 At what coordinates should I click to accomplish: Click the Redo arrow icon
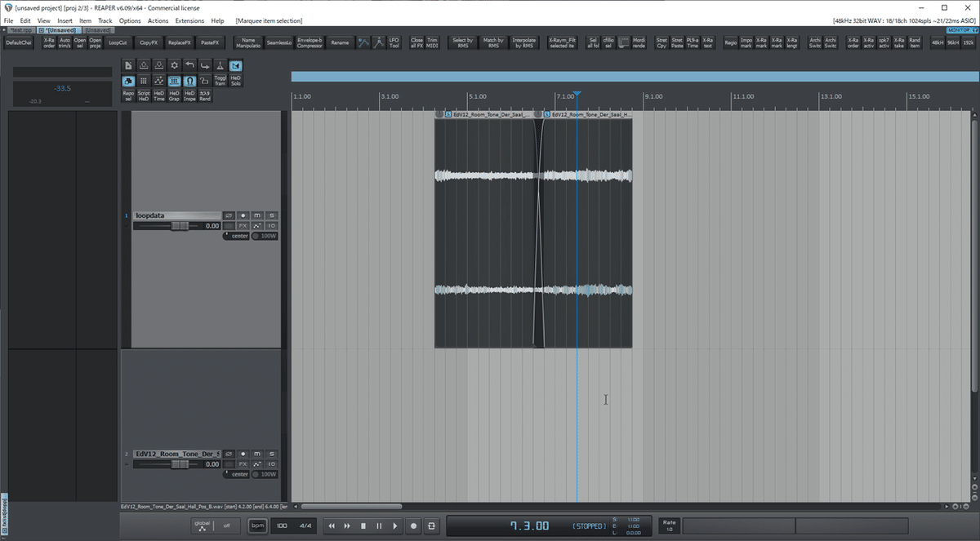pyautogui.click(x=205, y=65)
